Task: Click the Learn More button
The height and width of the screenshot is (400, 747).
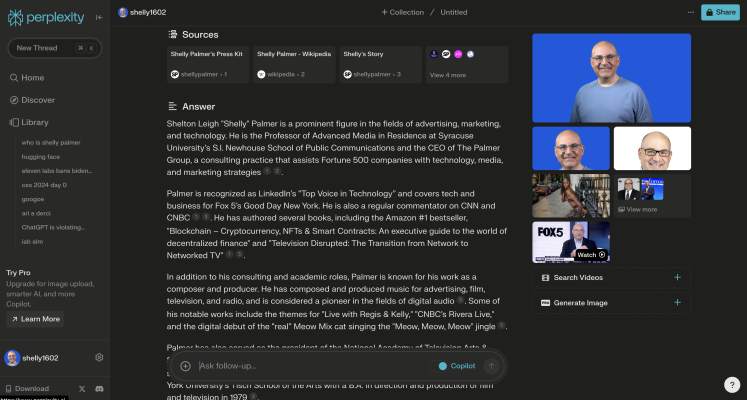Action: pos(35,319)
